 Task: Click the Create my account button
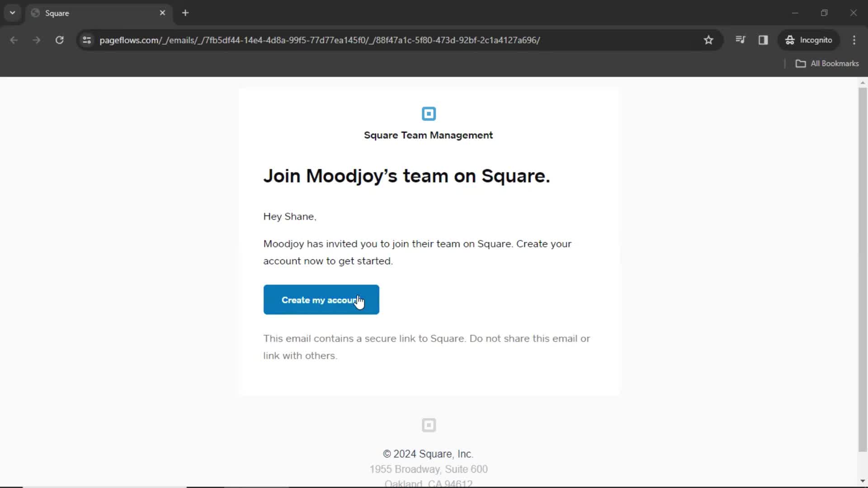[322, 300]
